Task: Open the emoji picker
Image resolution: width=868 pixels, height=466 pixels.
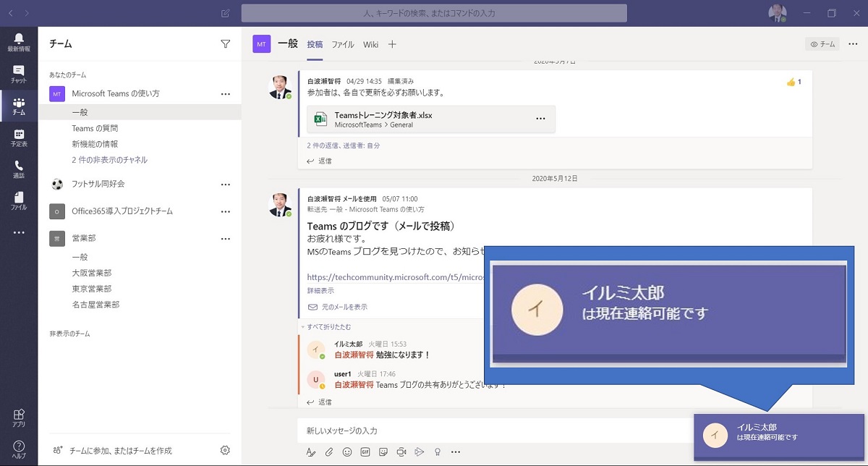Action: click(347, 452)
